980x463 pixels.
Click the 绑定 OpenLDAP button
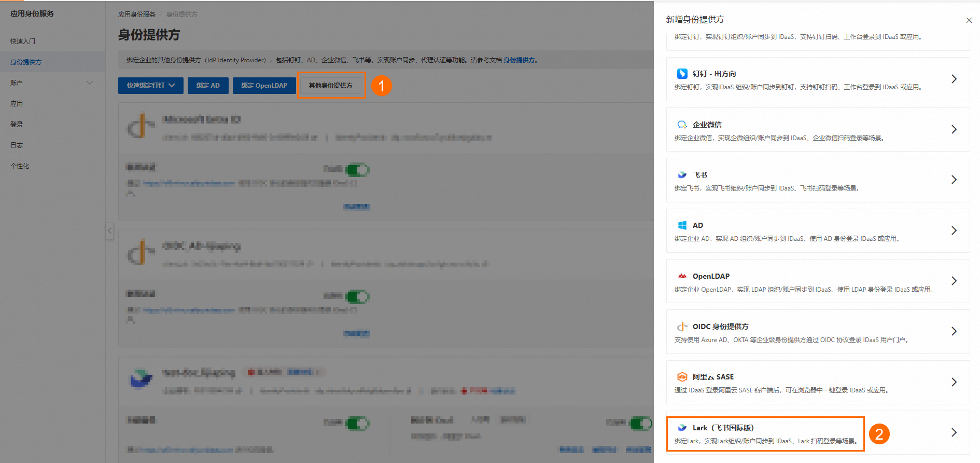click(264, 86)
